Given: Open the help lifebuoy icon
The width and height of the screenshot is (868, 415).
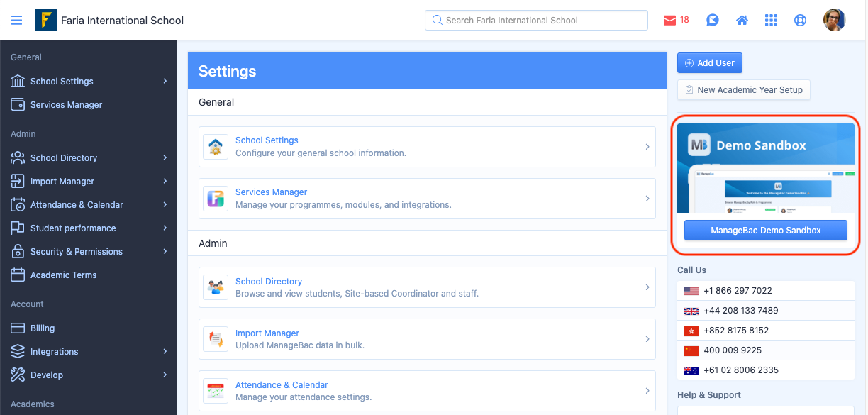Looking at the screenshot, I should pyautogui.click(x=801, y=21).
